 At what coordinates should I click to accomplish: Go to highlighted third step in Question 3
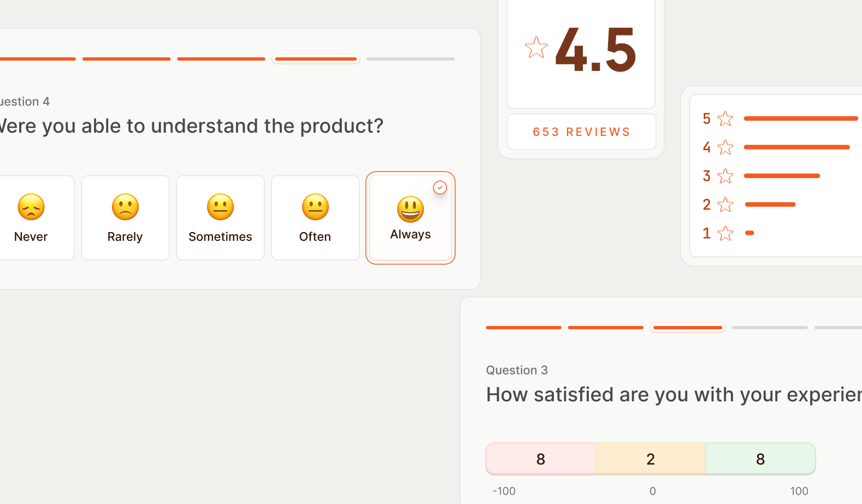coord(688,328)
